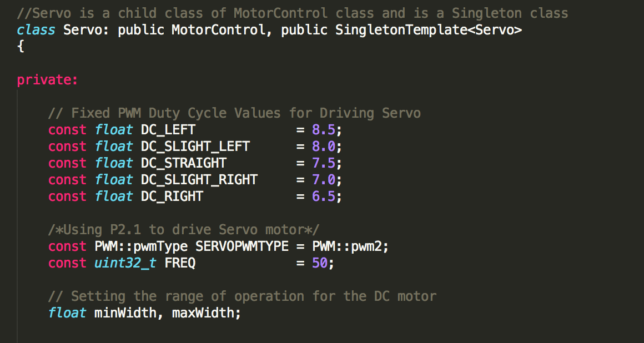Click the DC_SLIGHT_LEFT identifier

pos(195,147)
